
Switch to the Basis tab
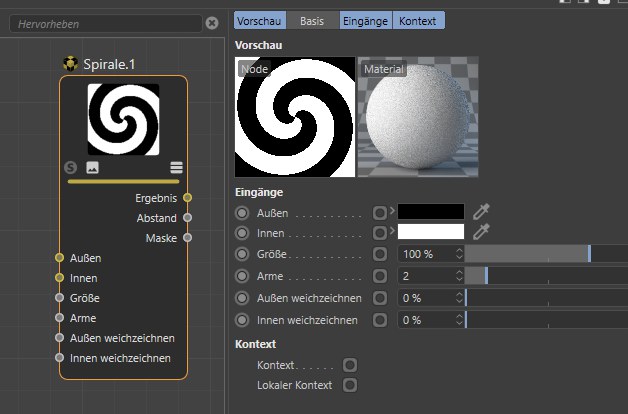(x=314, y=20)
